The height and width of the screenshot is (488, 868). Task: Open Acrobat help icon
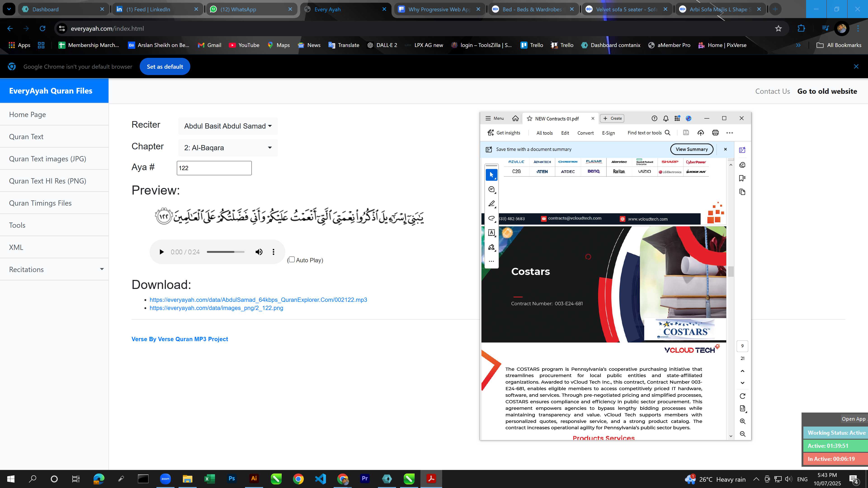(654, 118)
